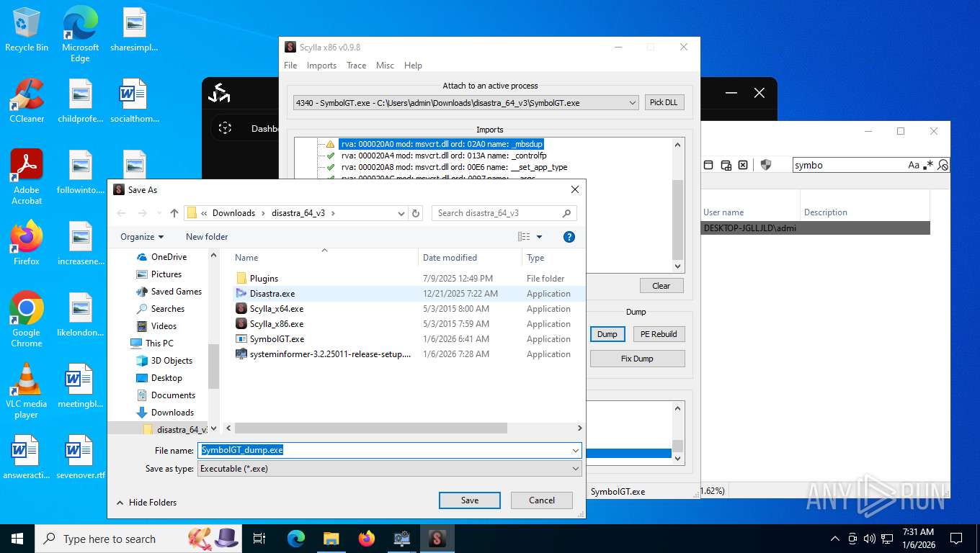Click the horizontal scrollbar of the file list
Viewport: 980px width, 553px height.
pos(370,428)
